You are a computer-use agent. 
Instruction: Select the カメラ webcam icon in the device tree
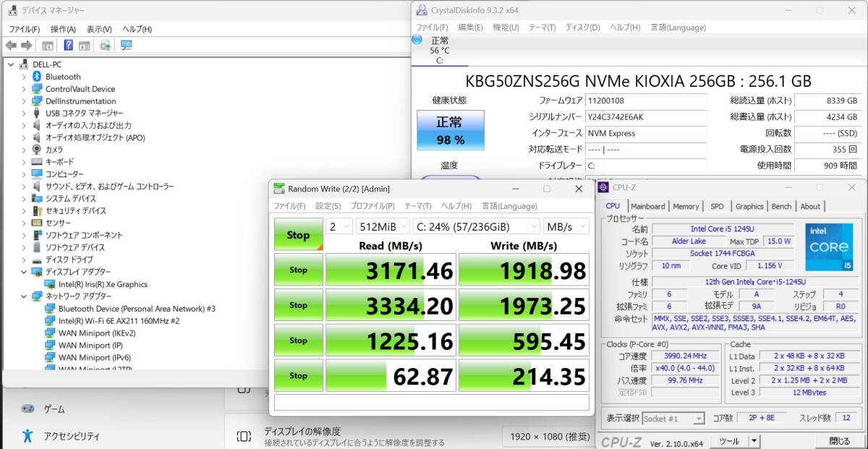[37, 150]
